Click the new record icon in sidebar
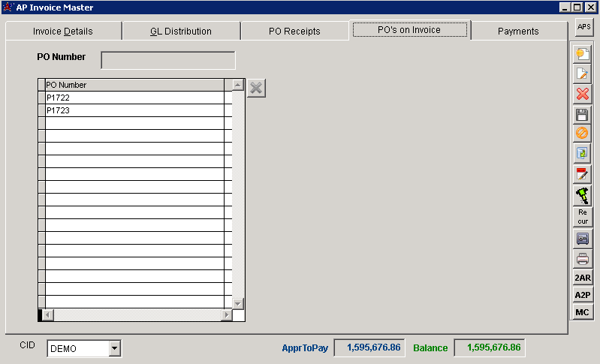This screenshot has height=364, width=600. coord(582,54)
